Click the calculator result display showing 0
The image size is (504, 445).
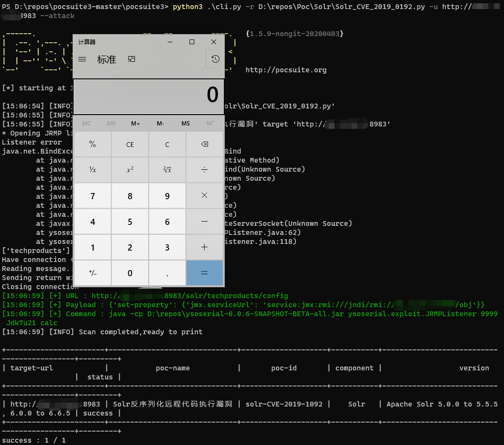(149, 97)
